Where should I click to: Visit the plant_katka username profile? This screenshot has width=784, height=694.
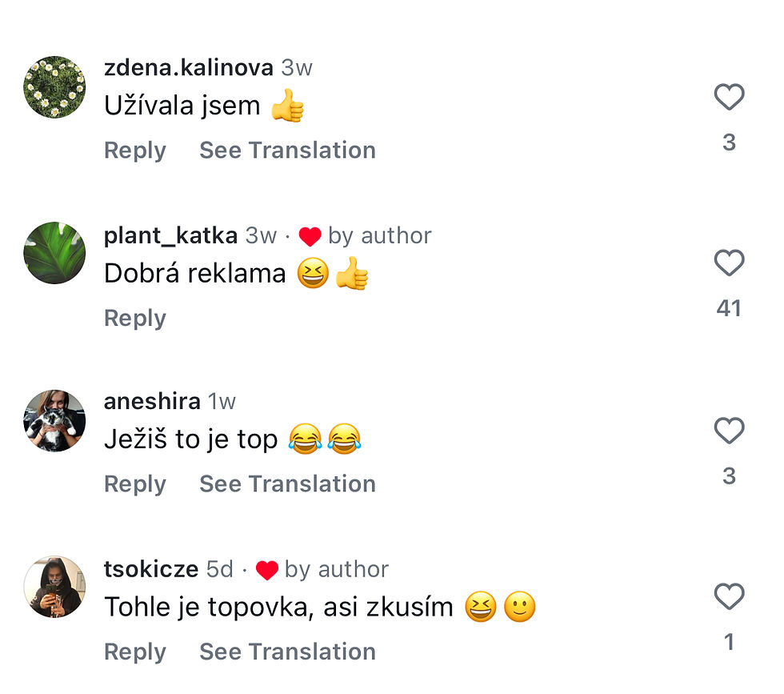click(x=170, y=236)
